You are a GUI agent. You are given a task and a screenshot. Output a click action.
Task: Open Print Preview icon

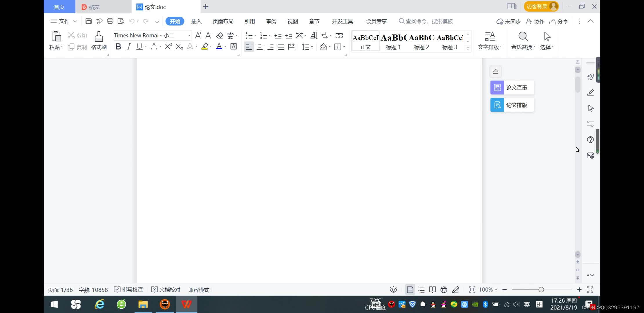[121, 21]
